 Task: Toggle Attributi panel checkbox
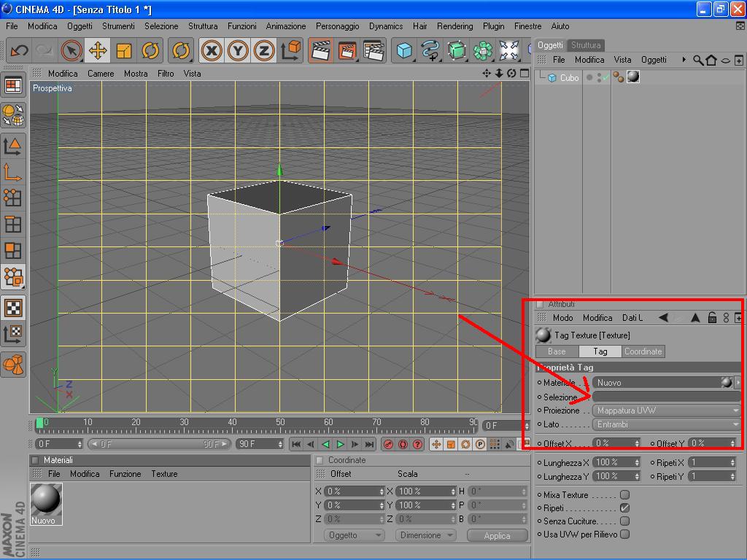click(x=540, y=304)
